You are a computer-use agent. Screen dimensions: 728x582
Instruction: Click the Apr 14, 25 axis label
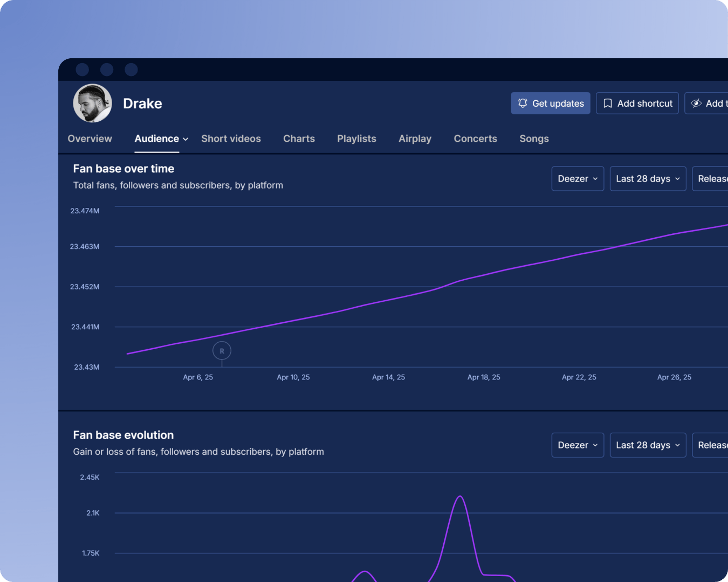pyautogui.click(x=388, y=377)
